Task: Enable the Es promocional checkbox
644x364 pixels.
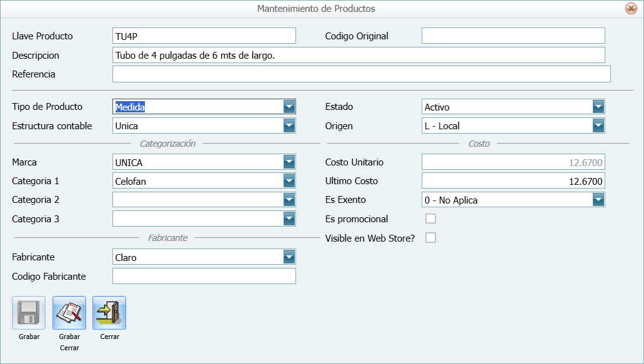Action: tap(430, 219)
